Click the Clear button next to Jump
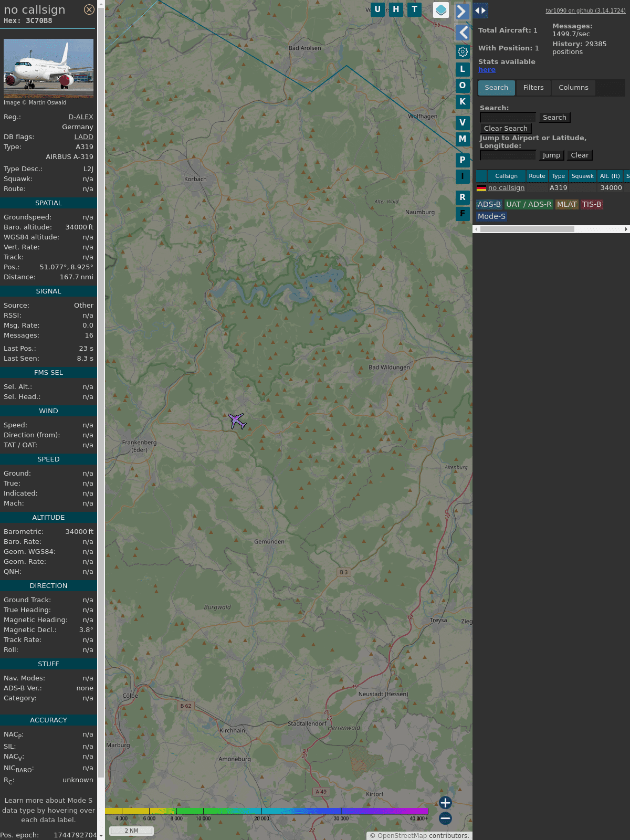630x840 pixels. point(580,155)
